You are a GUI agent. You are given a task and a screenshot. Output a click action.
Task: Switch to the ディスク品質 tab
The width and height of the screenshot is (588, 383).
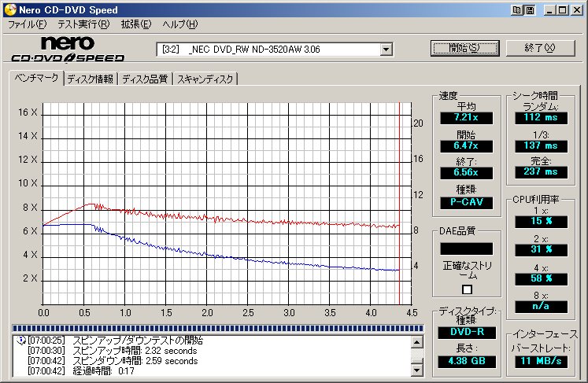pos(145,79)
